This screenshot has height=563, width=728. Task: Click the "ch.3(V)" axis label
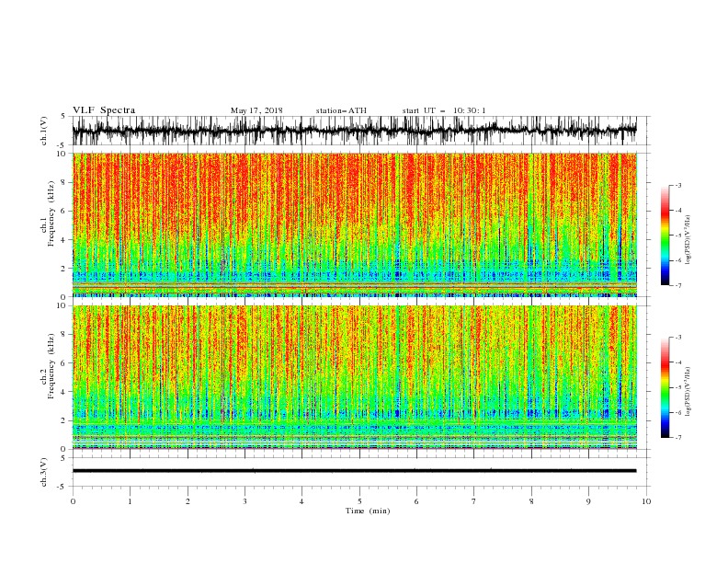click(x=44, y=472)
